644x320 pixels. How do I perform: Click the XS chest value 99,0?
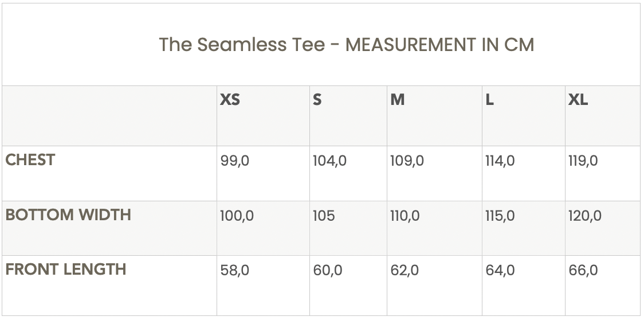[235, 161]
